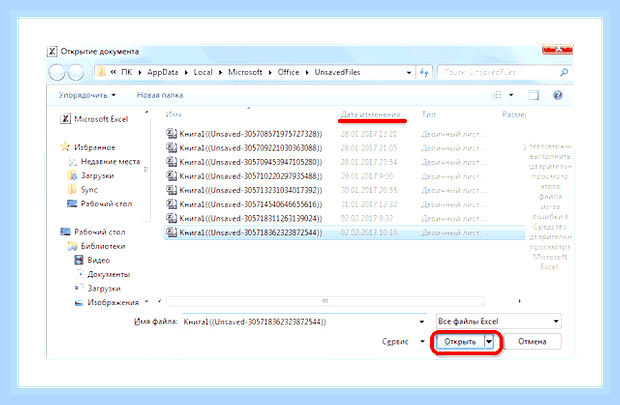This screenshot has height=405, width=620.
Task: Select top-level Рабочий стол tree node
Action: point(93,232)
